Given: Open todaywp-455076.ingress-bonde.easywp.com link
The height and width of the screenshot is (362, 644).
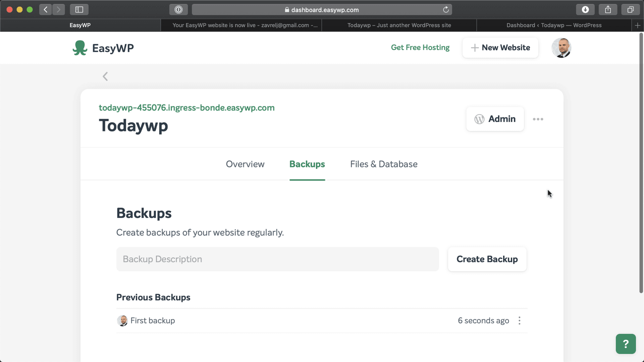Looking at the screenshot, I should [186, 108].
